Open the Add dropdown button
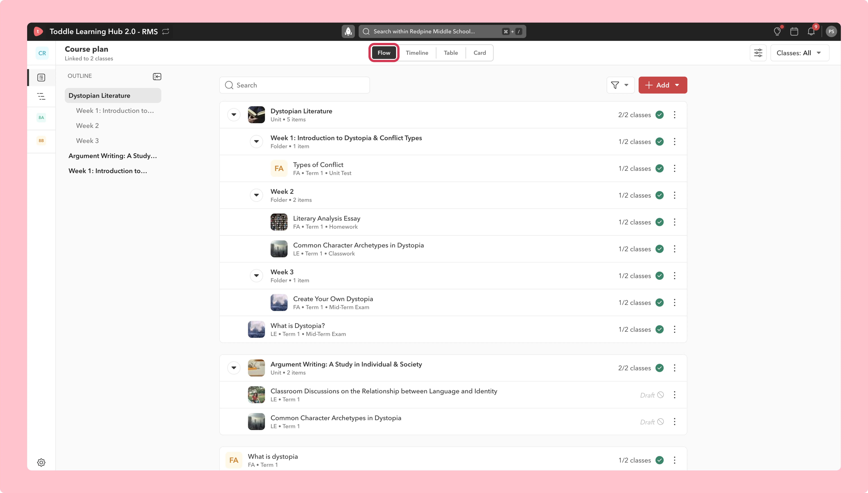 (663, 85)
